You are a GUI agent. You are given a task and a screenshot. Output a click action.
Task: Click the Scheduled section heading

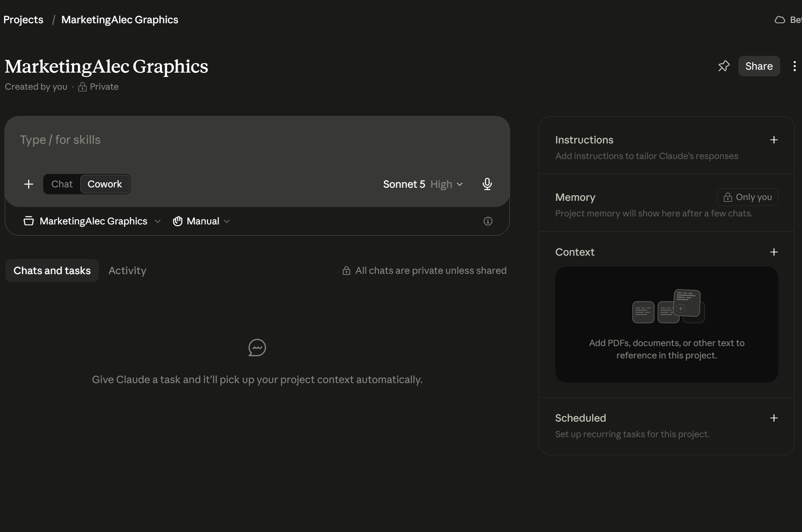click(580, 418)
